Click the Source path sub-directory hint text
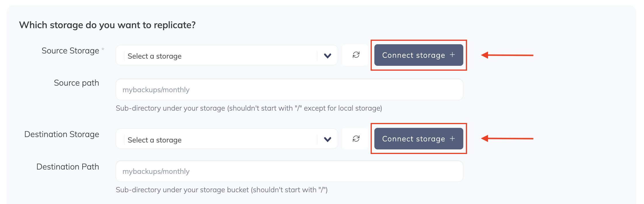The width and height of the screenshot is (644, 204). pos(249,108)
